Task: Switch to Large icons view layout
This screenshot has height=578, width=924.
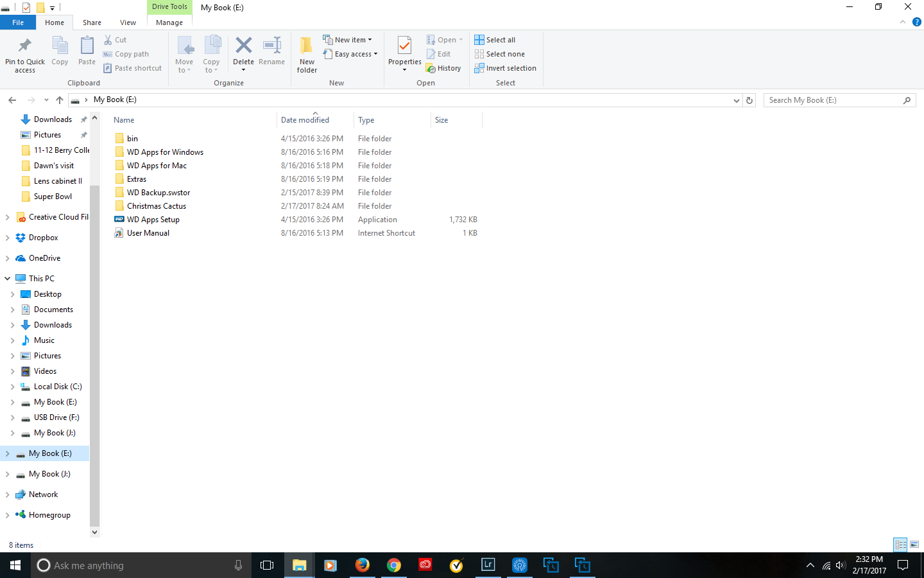Action: click(x=914, y=545)
